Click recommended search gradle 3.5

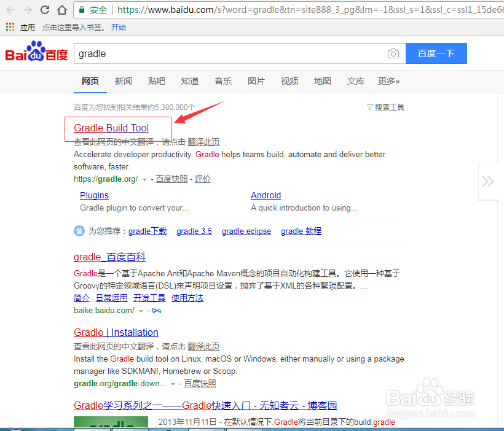tap(194, 231)
